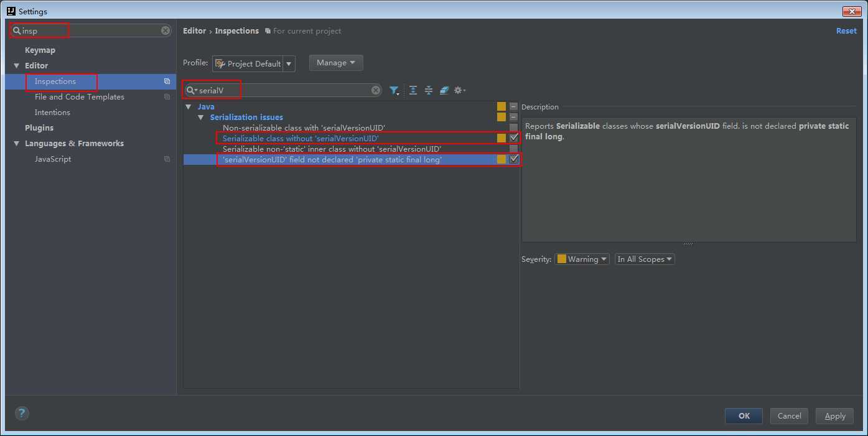The image size is (868, 436).
Task: Uncheck 'serialVersionUID field not declared' checkbox
Action: click(x=514, y=159)
